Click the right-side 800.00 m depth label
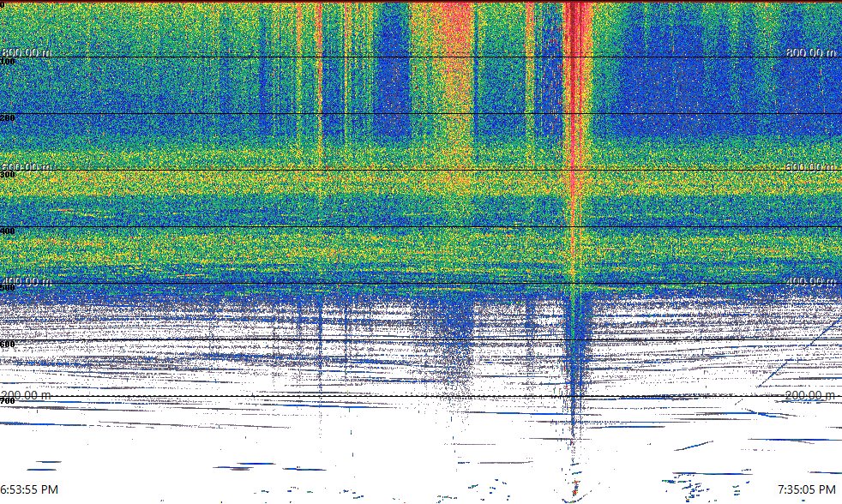 [811, 52]
